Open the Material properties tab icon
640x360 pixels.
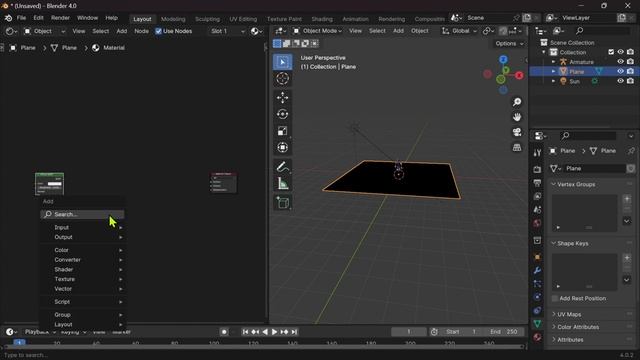537,337
